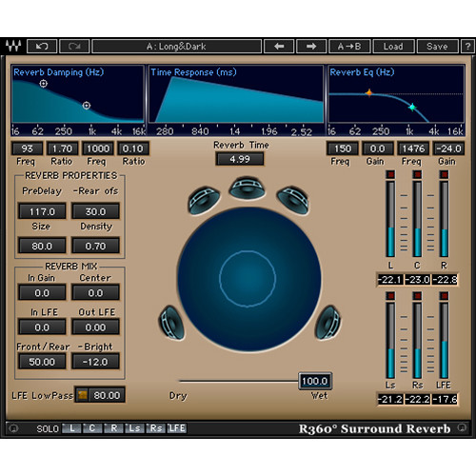Viewport: 476px width, 476px height.
Task: Click the PreDelay 117.0 value box
Action: click(x=42, y=211)
